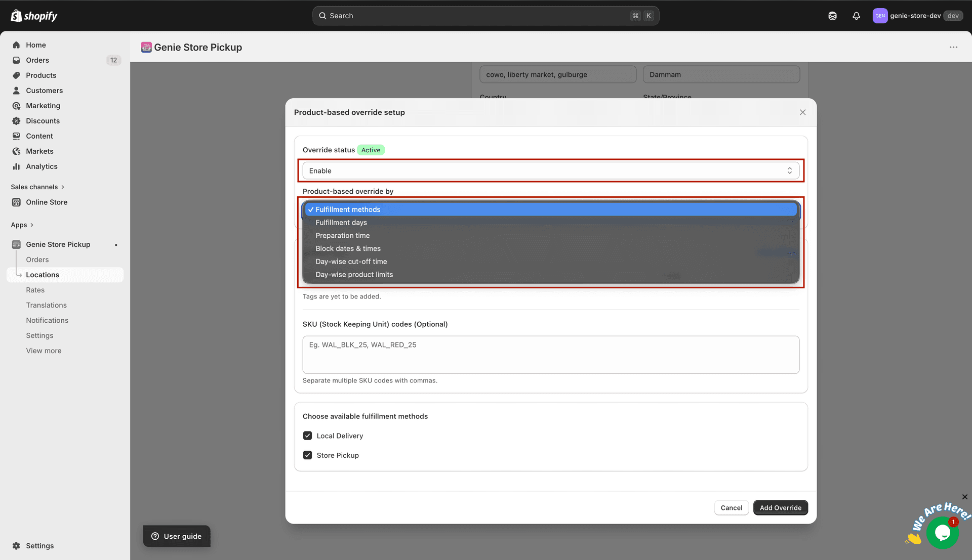This screenshot has width=972, height=560.
Task: Open the three-dot menu in app header
Action: tap(953, 47)
